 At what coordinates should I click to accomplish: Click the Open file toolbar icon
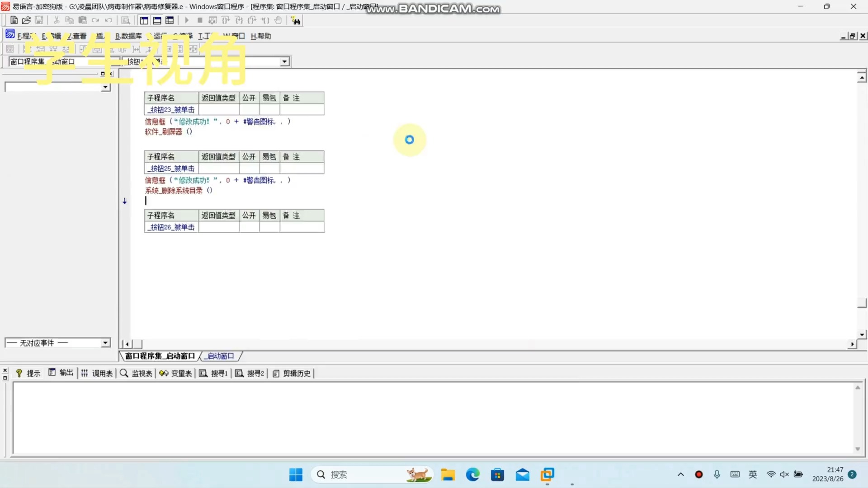tap(26, 20)
